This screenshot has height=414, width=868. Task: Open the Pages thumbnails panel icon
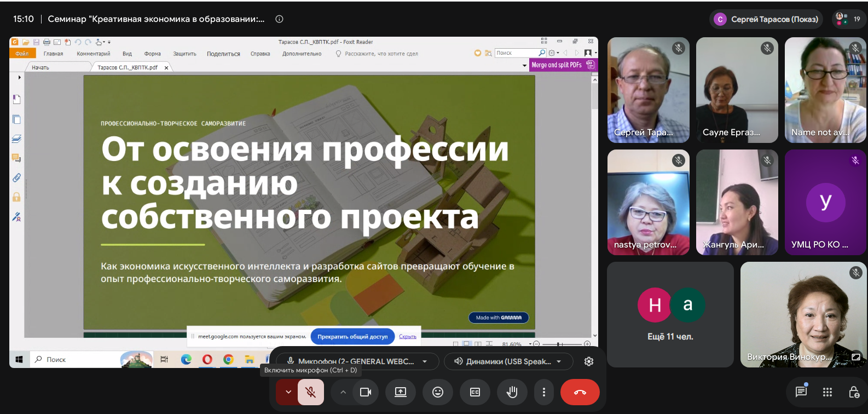click(x=16, y=119)
